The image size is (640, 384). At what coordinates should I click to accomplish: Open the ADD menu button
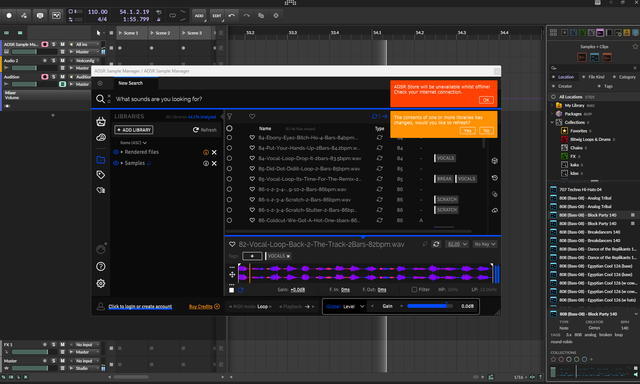(199, 16)
